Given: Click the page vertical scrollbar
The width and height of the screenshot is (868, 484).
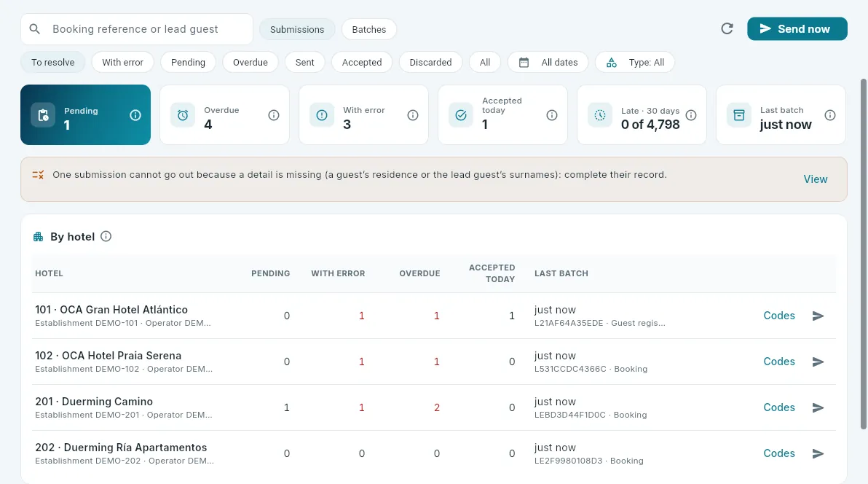Looking at the screenshot, I should click(x=864, y=254).
